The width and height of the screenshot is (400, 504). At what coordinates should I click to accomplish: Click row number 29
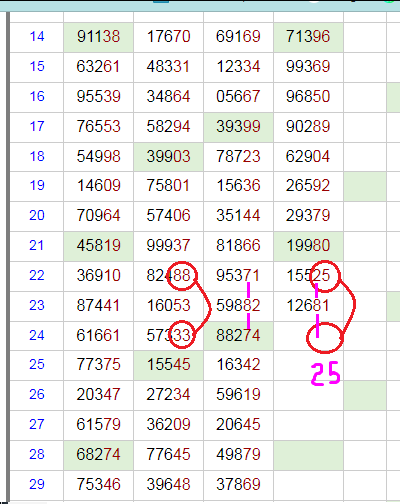click(37, 485)
